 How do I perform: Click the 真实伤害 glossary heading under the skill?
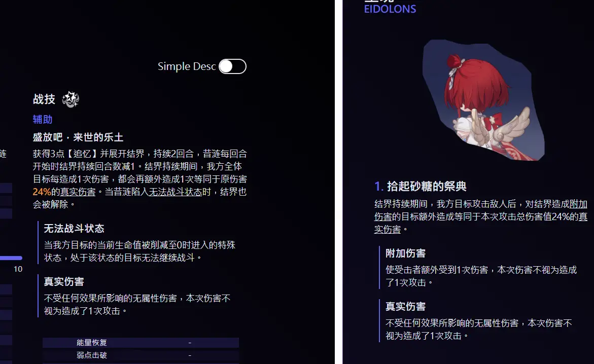coord(63,281)
